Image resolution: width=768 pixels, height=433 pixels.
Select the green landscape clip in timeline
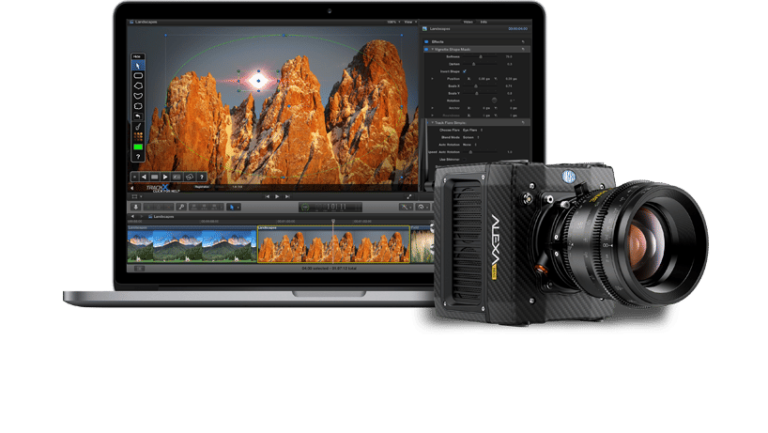(192, 244)
